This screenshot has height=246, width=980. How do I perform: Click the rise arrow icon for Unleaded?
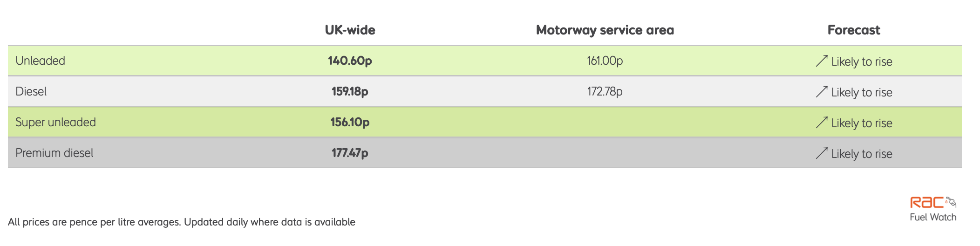pos(822,61)
